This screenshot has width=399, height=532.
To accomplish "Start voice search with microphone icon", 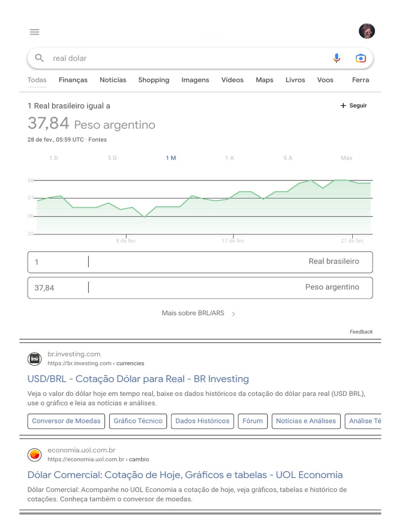I will pyautogui.click(x=337, y=58).
